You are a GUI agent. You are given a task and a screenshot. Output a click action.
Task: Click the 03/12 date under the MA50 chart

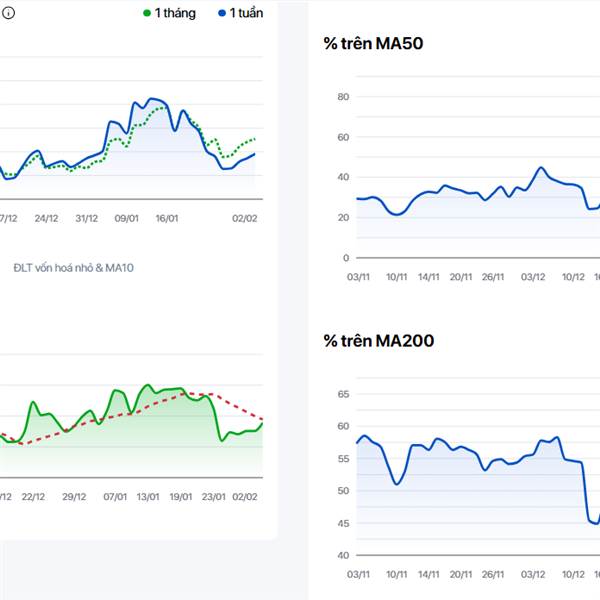pyautogui.click(x=532, y=276)
